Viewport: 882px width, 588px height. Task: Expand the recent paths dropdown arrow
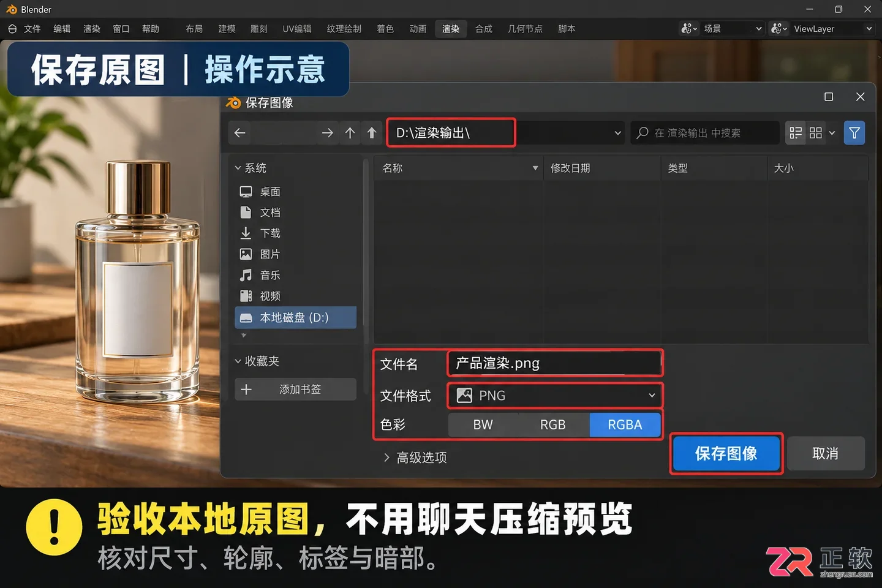point(617,133)
